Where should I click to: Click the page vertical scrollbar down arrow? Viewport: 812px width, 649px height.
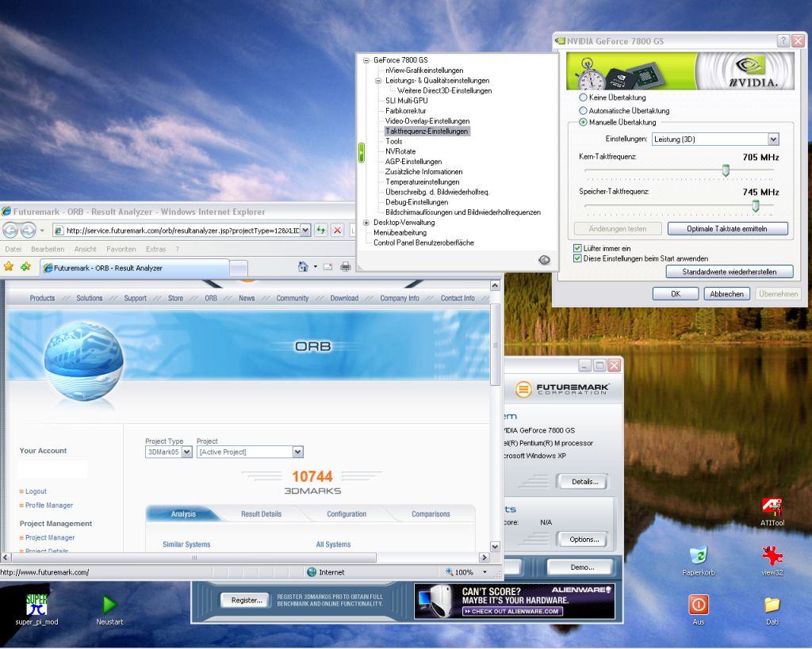click(495, 547)
